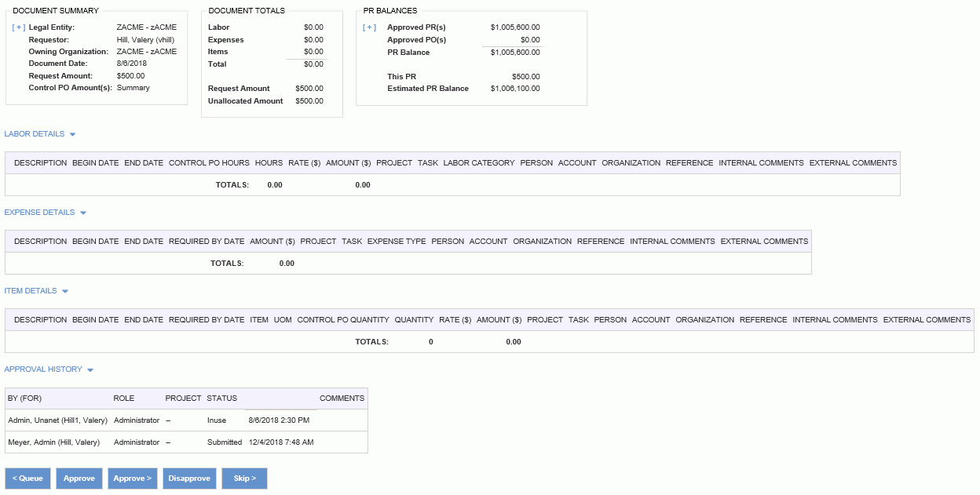The image size is (980, 495).
Task: Click Inuse status in approval history
Action: tap(217, 420)
